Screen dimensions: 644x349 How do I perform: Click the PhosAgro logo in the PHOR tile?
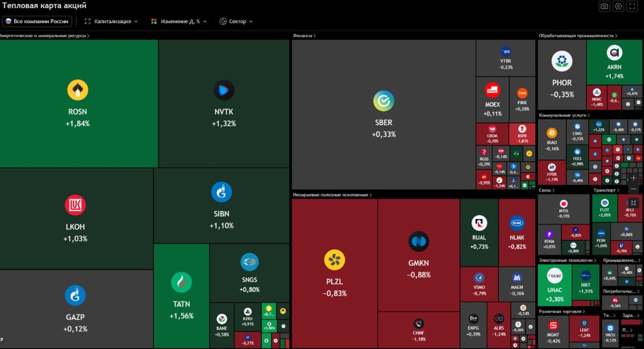562,61
